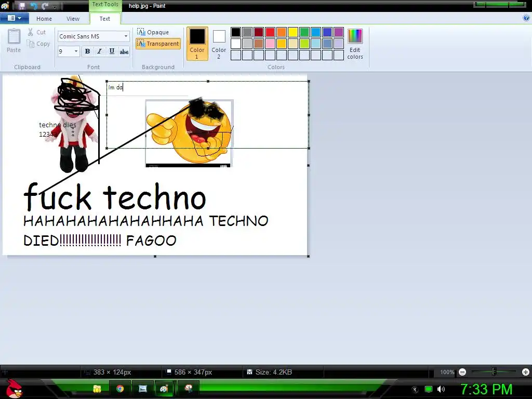Viewport: 532px width, 399px height.
Task: Click the Copy button
Action: pyautogui.click(x=38, y=44)
